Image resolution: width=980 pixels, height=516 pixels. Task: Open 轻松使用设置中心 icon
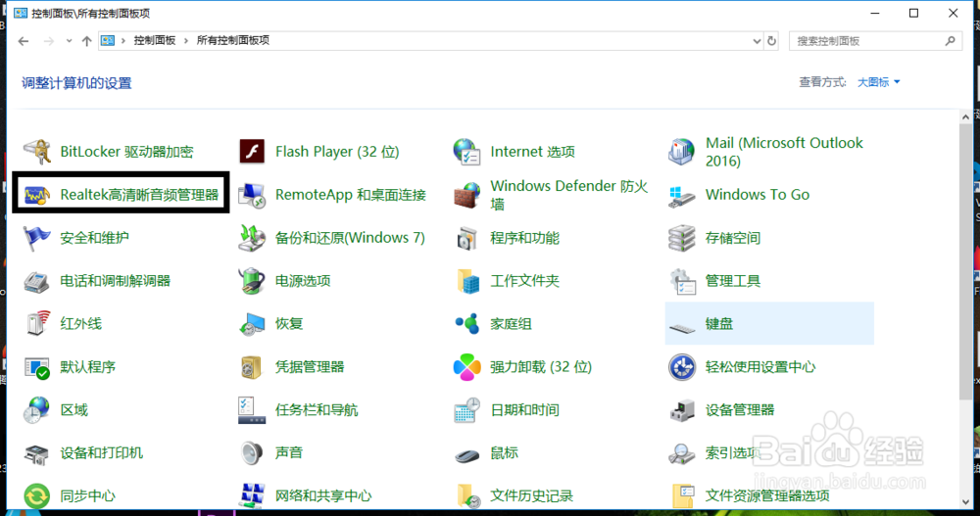(682, 367)
